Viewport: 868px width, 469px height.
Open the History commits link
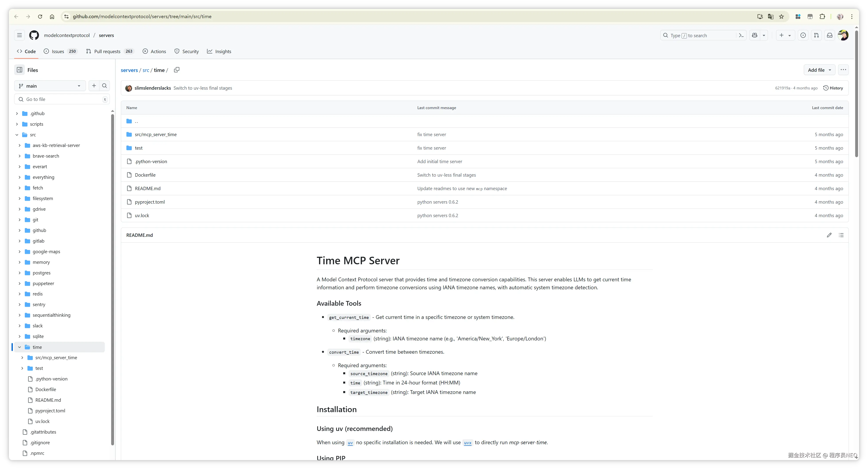(x=833, y=88)
